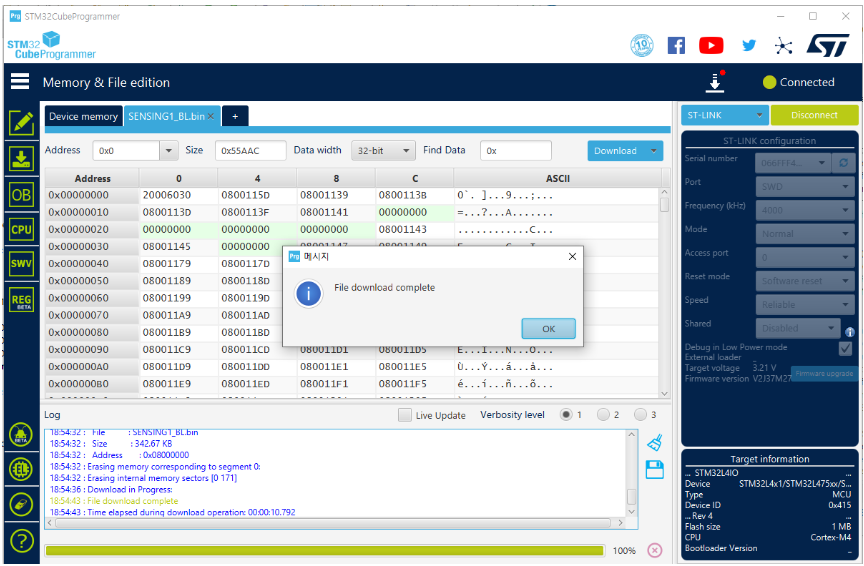Click the Disconnect button
This screenshot has width=864, height=566.
(814, 115)
